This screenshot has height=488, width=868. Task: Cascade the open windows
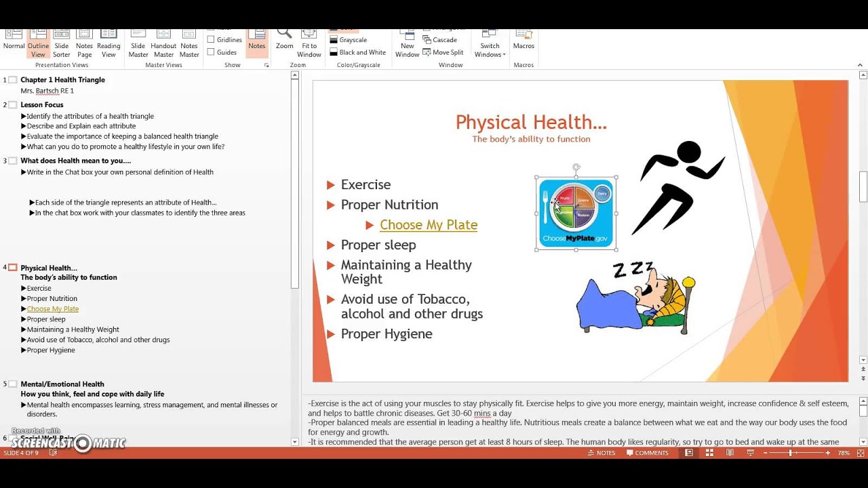pos(439,40)
